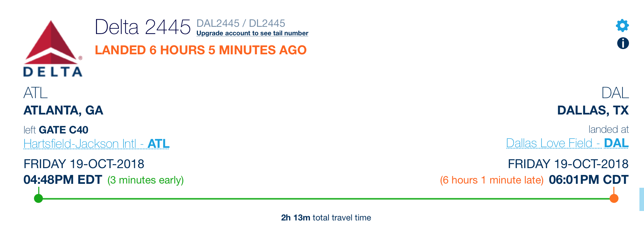Click the light blue scrollbar at right edge
The height and width of the screenshot is (227, 644).
(641, 199)
